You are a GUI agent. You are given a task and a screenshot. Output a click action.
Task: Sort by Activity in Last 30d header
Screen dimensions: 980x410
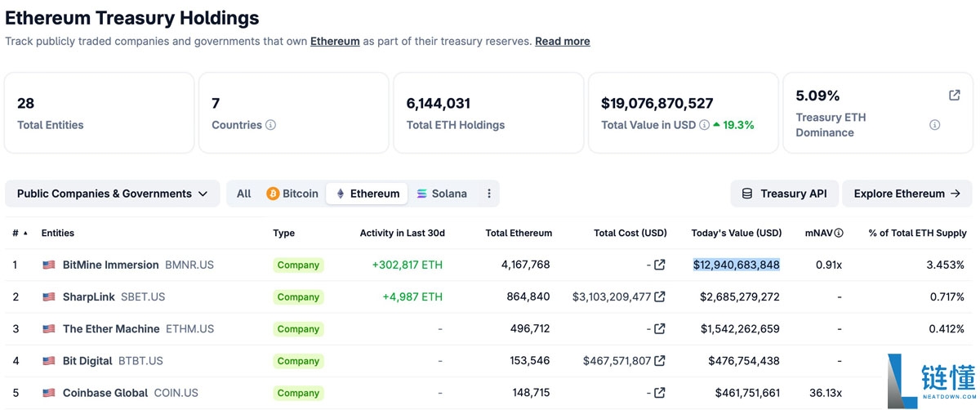point(403,234)
